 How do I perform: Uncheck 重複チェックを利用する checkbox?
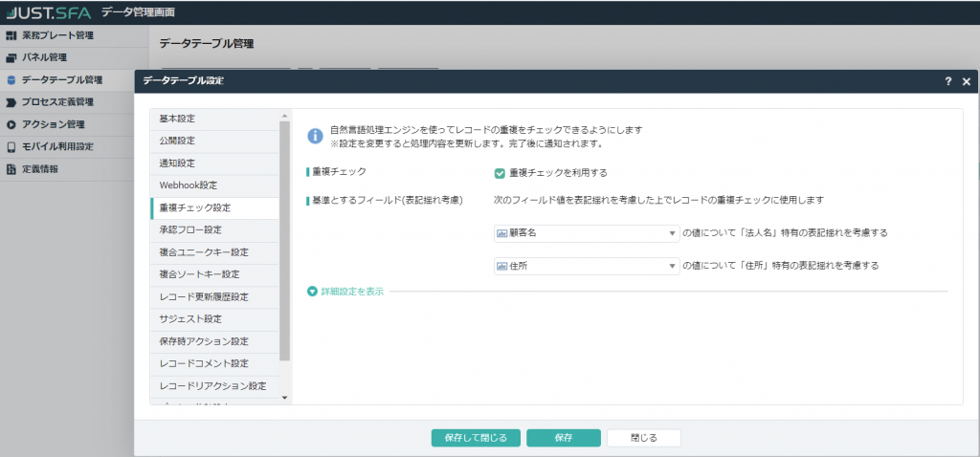(x=500, y=173)
